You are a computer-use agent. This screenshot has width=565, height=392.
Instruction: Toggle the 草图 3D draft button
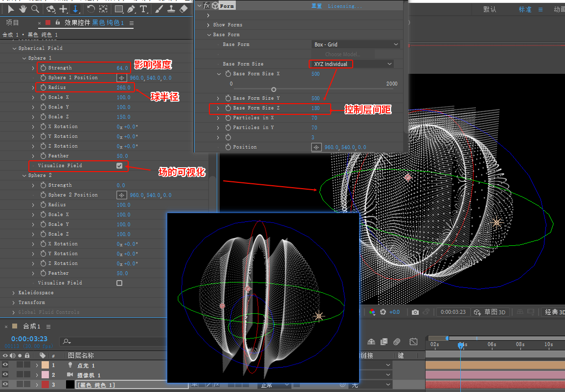(490, 312)
